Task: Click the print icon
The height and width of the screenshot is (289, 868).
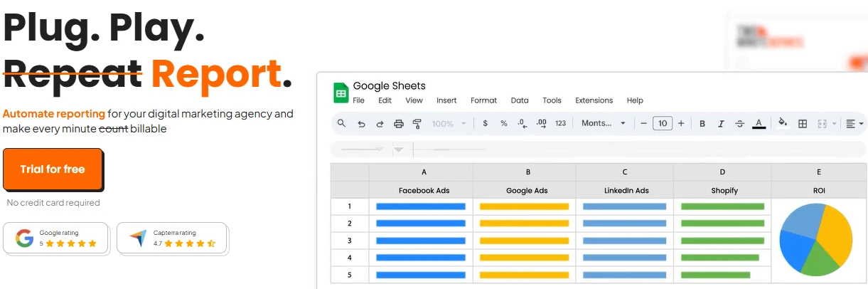Action: [x=399, y=124]
